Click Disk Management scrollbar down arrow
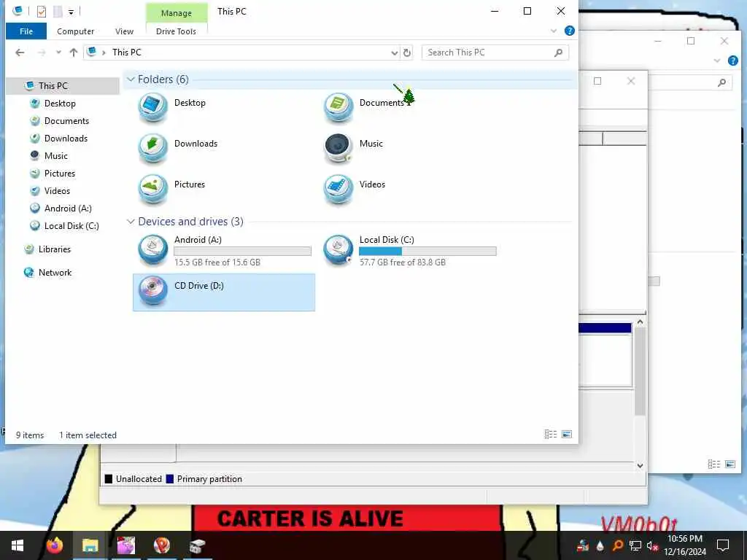 tap(640, 466)
